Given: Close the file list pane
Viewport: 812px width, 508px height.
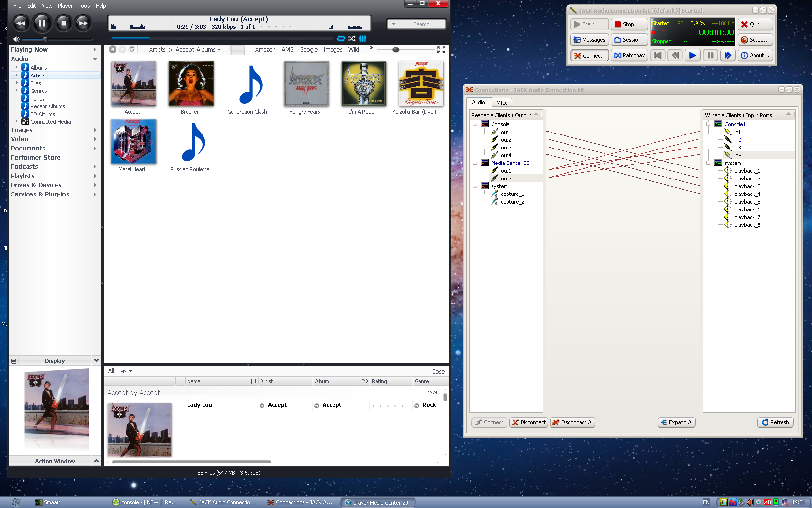Looking at the screenshot, I should point(438,372).
